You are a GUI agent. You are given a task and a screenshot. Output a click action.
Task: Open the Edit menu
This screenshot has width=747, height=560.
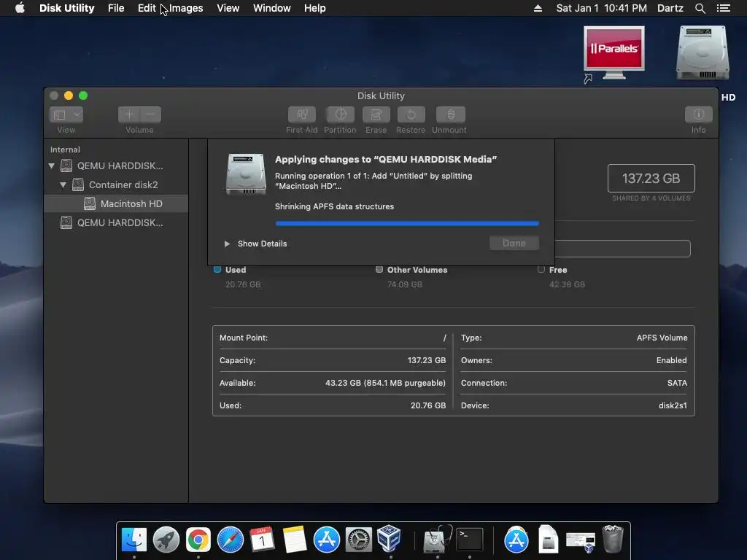point(147,8)
